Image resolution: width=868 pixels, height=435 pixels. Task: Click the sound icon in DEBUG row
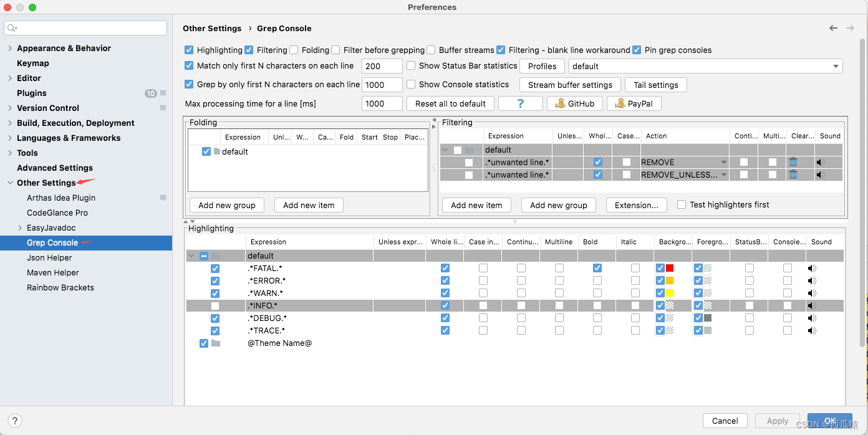[x=812, y=318]
